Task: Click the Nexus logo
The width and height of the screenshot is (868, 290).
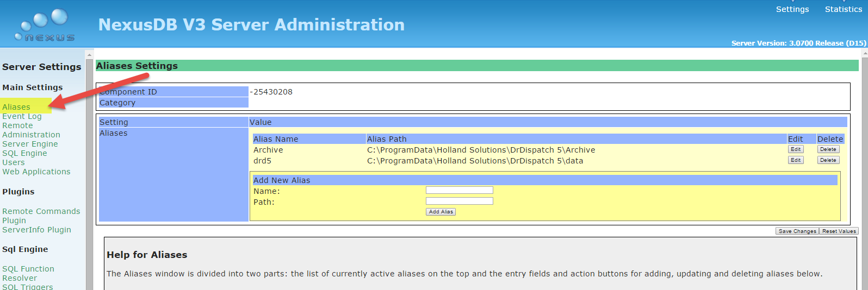Action: point(45,26)
